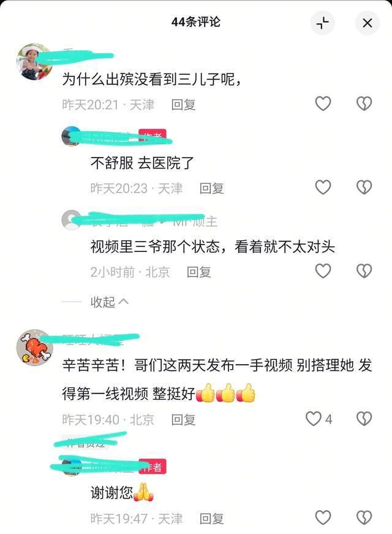Open the baby-photo avatar profile

34,62
